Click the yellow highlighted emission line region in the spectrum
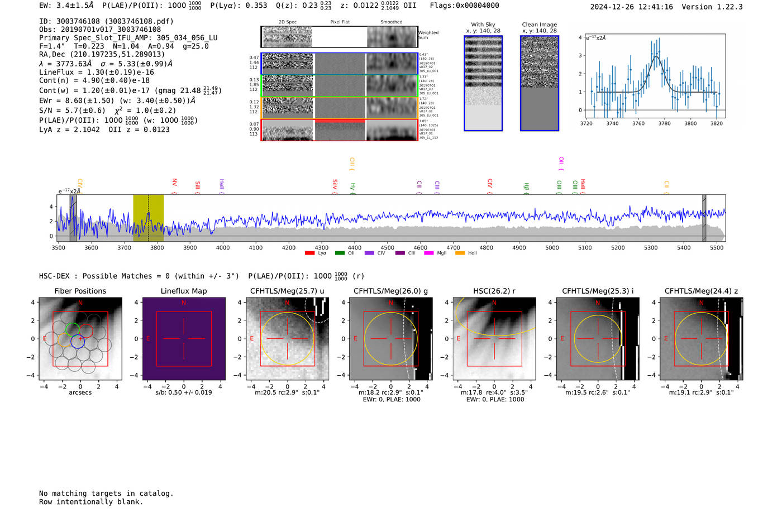Image resolution: width=782 pixels, height=532 pixels. click(148, 218)
